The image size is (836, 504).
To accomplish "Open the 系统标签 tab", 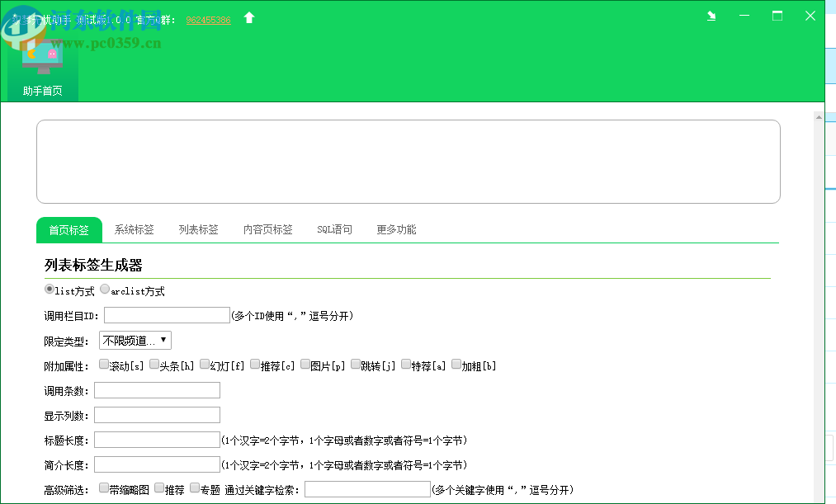I will click(x=133, y=230).
